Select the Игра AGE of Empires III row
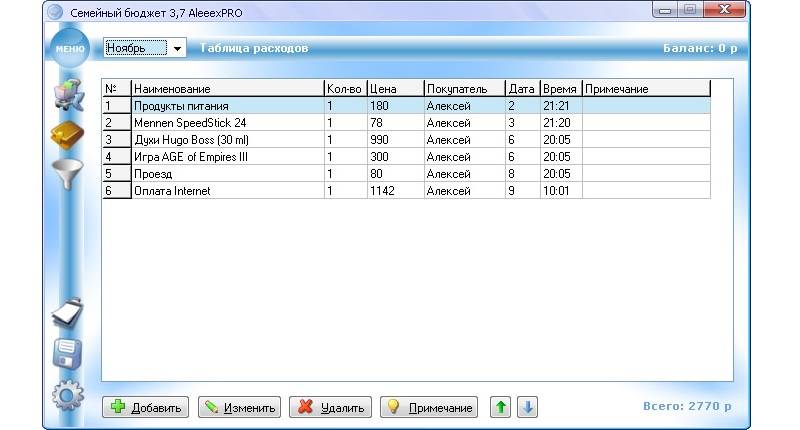This screenshot has width=800, height=430. pyautogui.click(x=406, y=157)
